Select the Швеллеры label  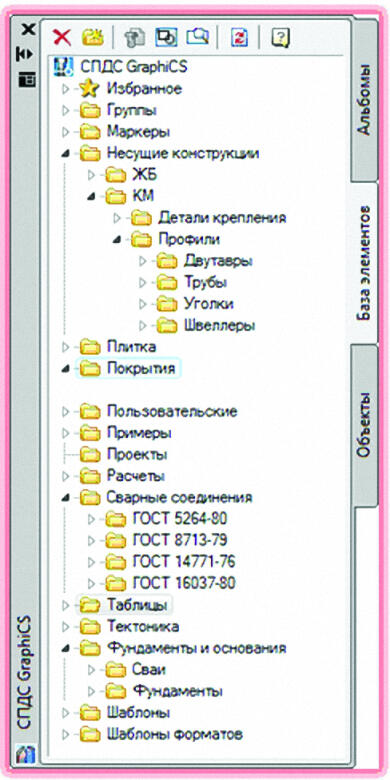219,325
